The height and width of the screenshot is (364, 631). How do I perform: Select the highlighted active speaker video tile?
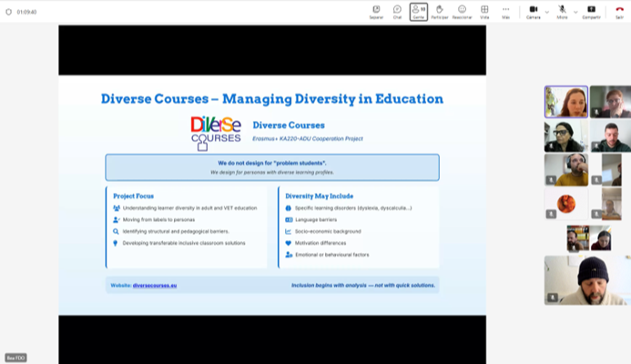(566, 102)
